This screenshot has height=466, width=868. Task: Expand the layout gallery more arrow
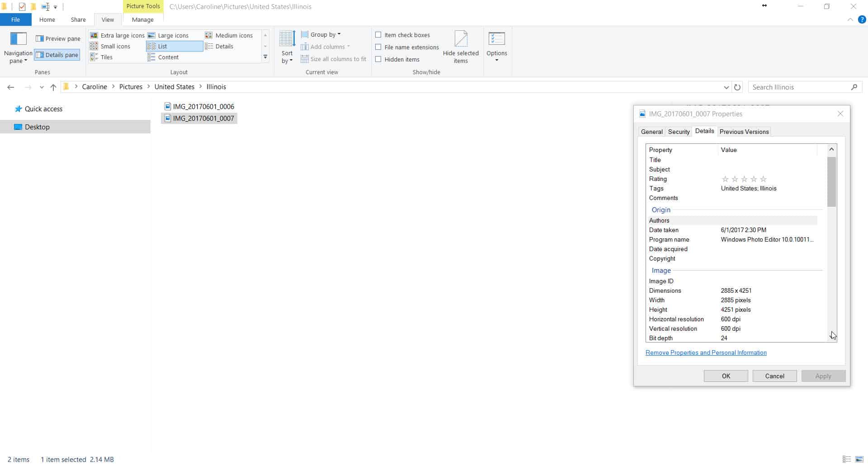click(x=265, y=57)
